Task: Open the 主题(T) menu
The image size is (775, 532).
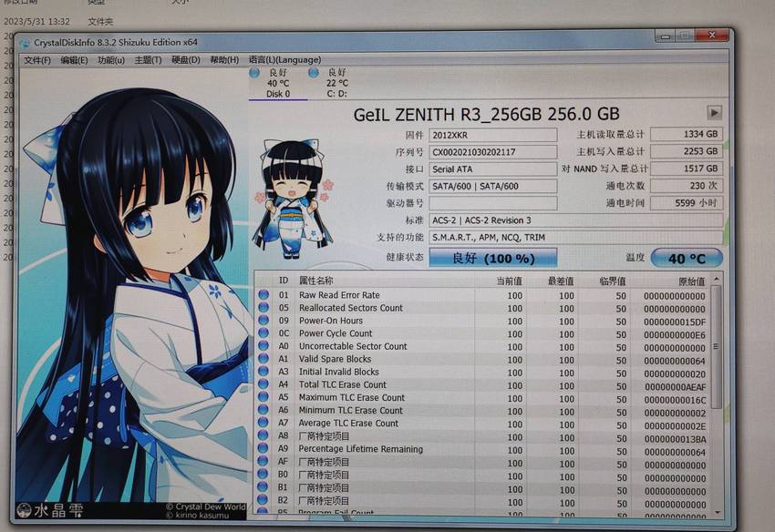Action: 148,60
